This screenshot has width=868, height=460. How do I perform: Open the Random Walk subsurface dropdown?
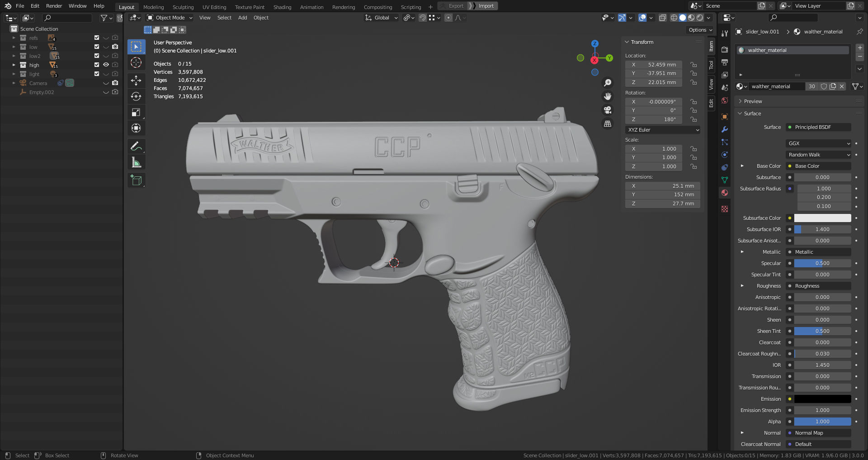coord(818,155)
